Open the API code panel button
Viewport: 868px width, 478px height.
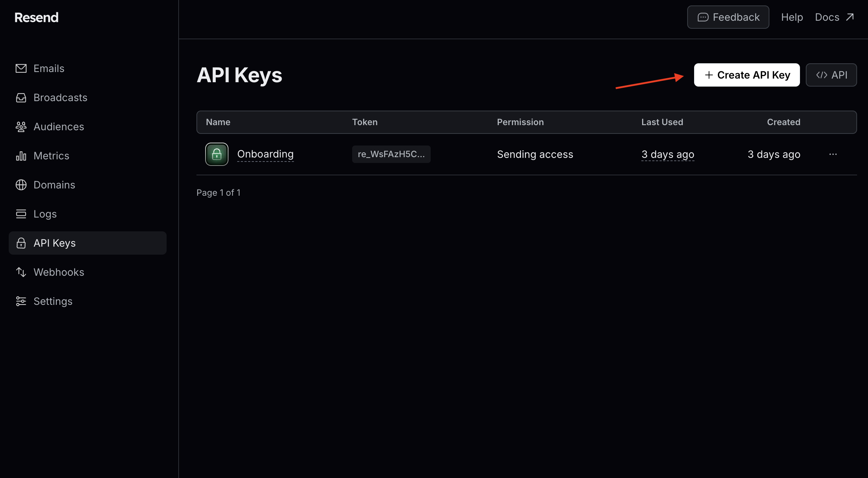831,75
